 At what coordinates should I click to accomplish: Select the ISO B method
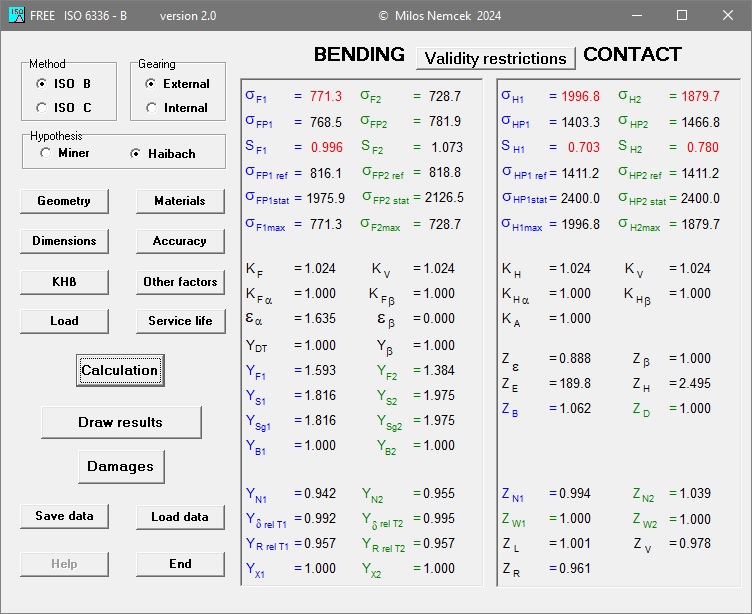(x=63, y=83)
